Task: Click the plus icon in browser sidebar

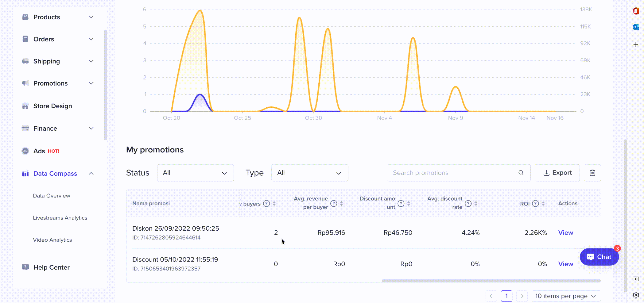Action: (x=636, y=45)
